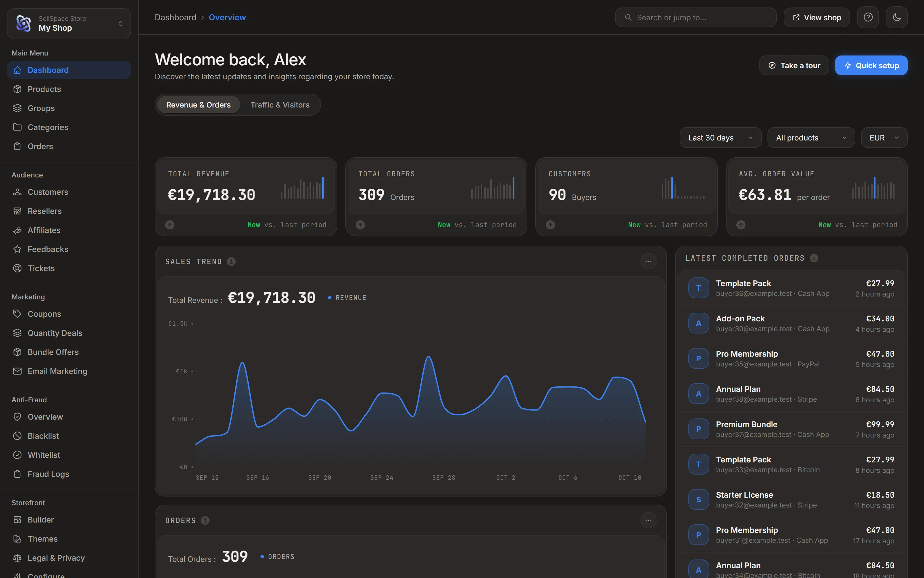The height and width of the screenshot is (578, 924).
Task: Click the SellSpace logo icon
Action: (24, 23)
